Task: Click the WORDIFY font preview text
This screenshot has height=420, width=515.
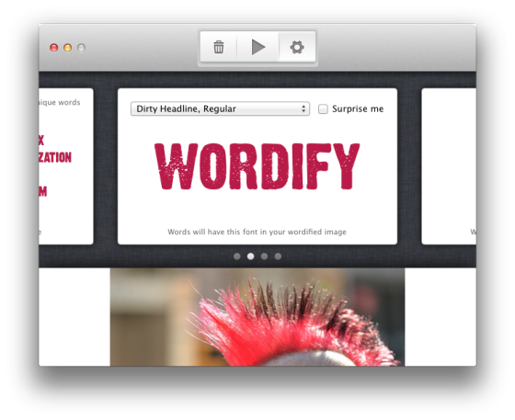Action: 257,166
